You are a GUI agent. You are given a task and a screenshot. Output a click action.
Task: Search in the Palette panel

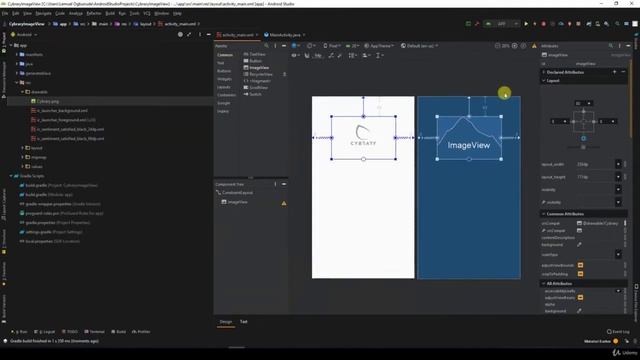click(267, 46)
